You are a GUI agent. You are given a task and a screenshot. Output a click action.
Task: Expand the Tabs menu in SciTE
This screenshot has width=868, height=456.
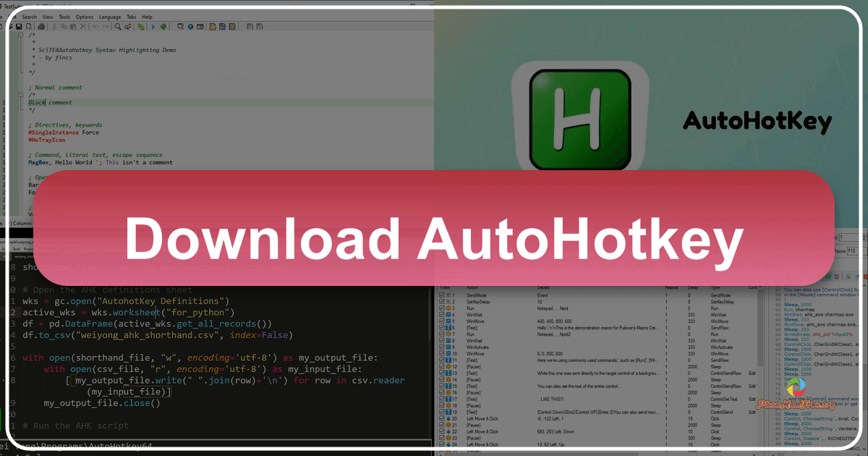[x=131, y=17]
